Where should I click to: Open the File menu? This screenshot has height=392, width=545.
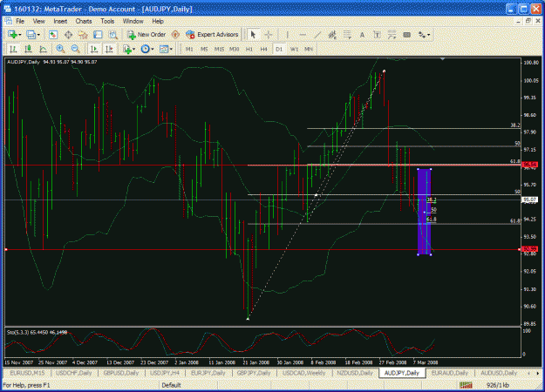20,21
